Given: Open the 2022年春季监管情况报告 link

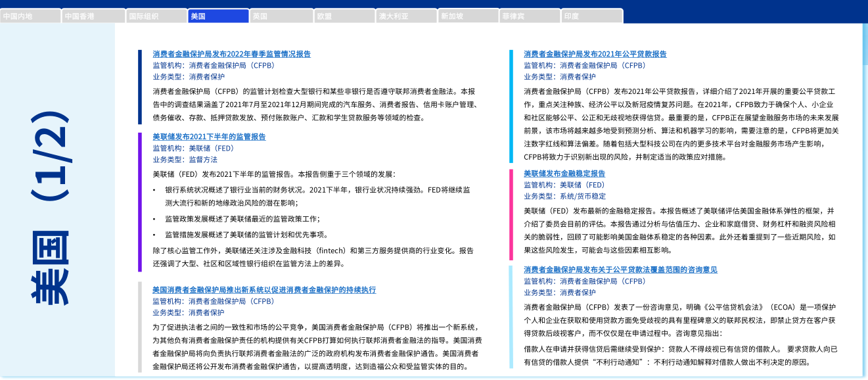Looking at the screenshot, I should coord(231,54).
